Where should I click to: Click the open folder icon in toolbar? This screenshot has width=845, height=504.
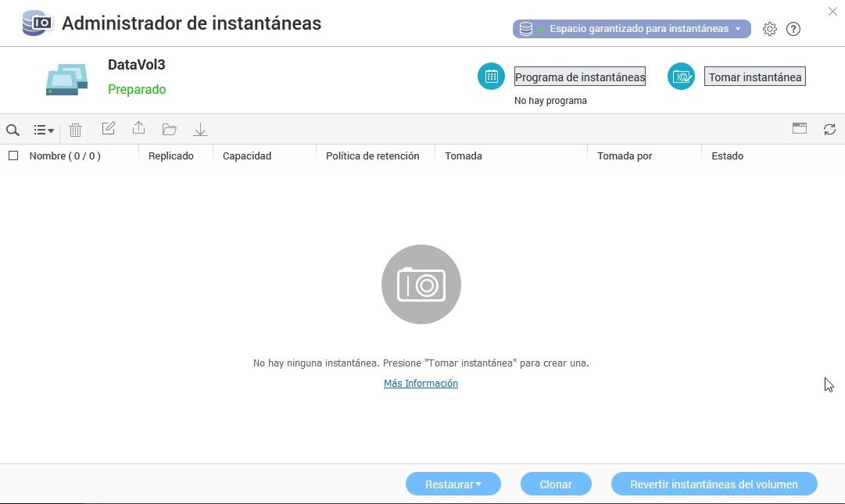pos(170,130)
